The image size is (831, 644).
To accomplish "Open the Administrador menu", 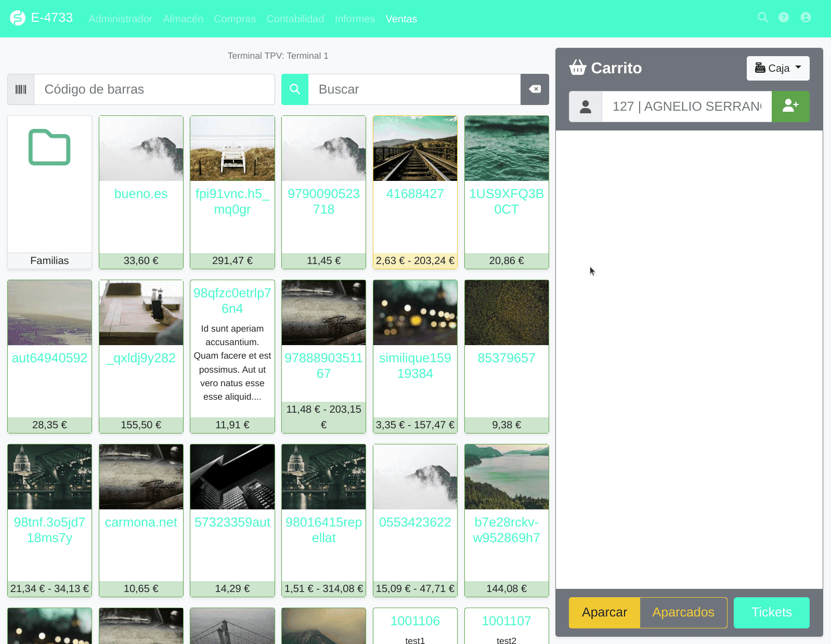I will [120, 19].
